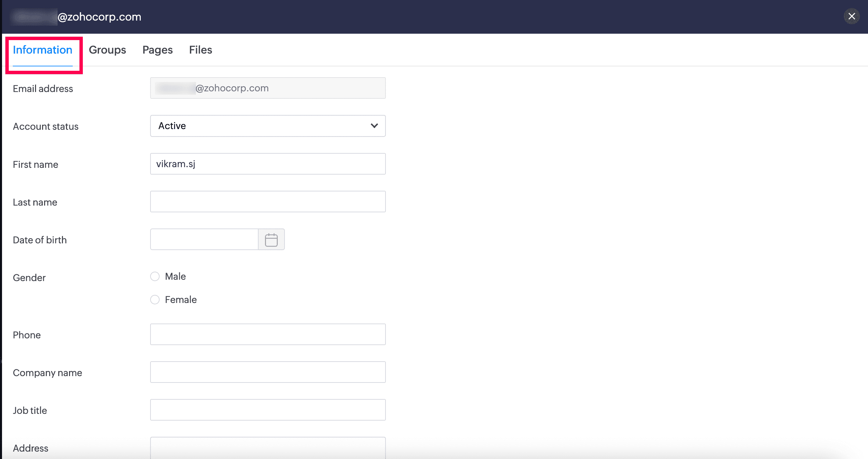Image resolution: width=868 pixels, height=459 pixels.
Task: Close the user details panel
Action: [x=852, y=16]
